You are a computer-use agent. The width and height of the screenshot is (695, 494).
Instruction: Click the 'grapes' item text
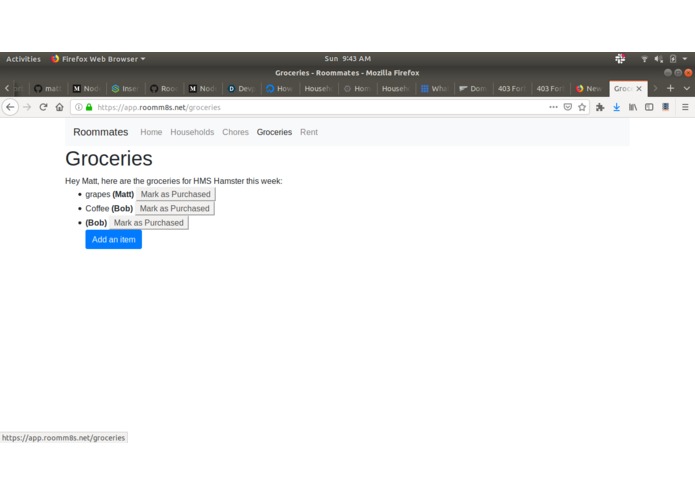pos(98,194)
